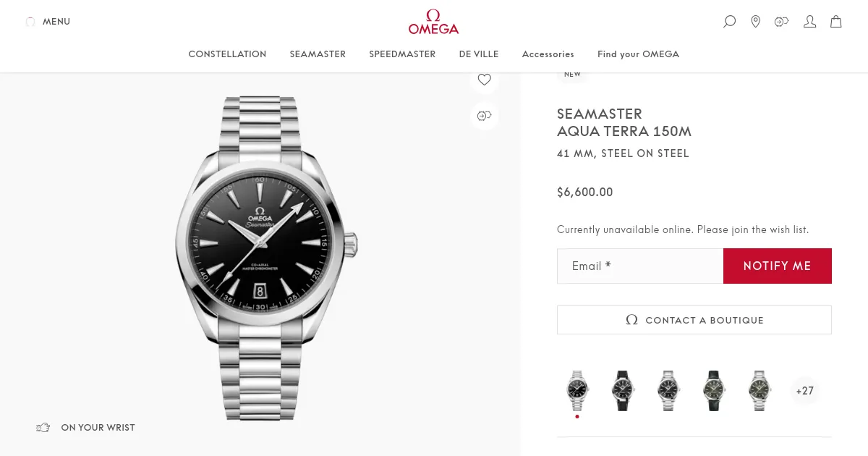Click the OMEGA logo to go home
The image size is (868, 456).
pyautogui.click(x=433, y=21)
